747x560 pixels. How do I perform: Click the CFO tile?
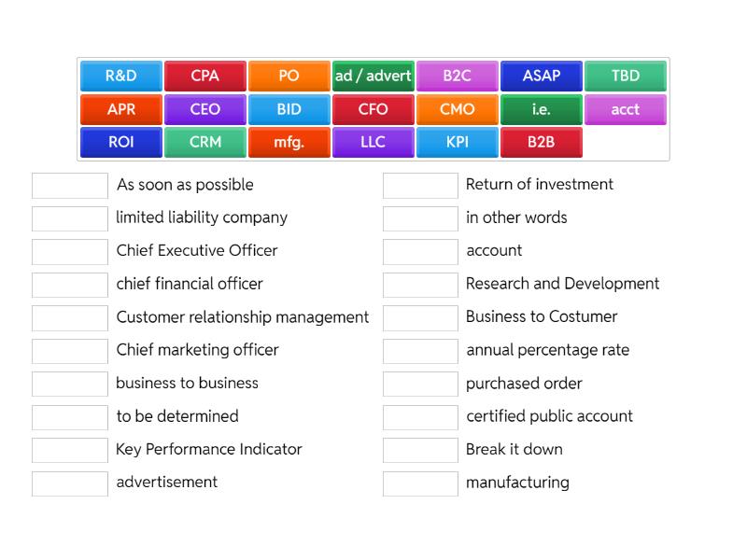(x=373, y=109)
